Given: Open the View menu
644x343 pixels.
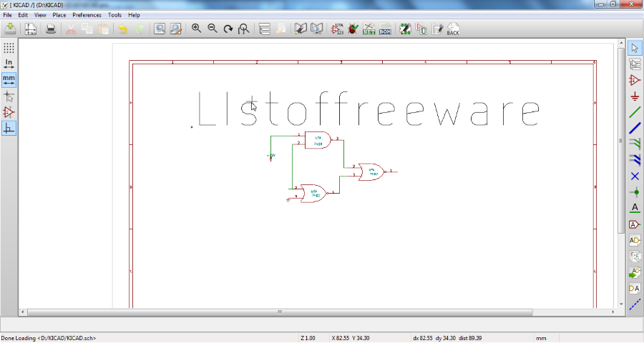Looking at the screenshot, I should 40,15.
